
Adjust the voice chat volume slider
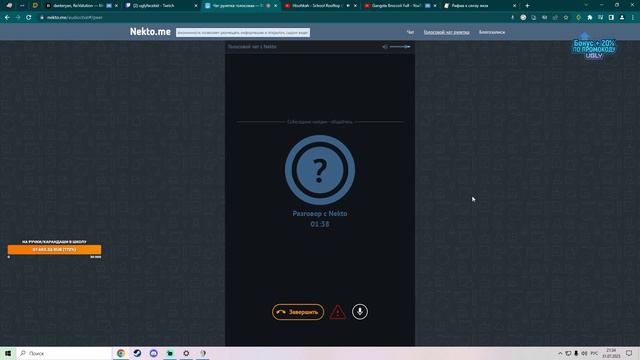[400, 47]
